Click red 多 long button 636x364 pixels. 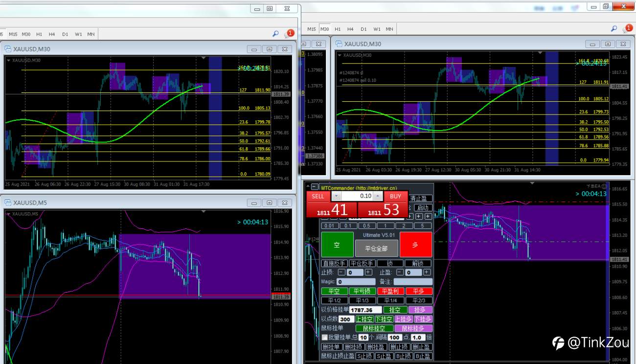pos(415,245)
